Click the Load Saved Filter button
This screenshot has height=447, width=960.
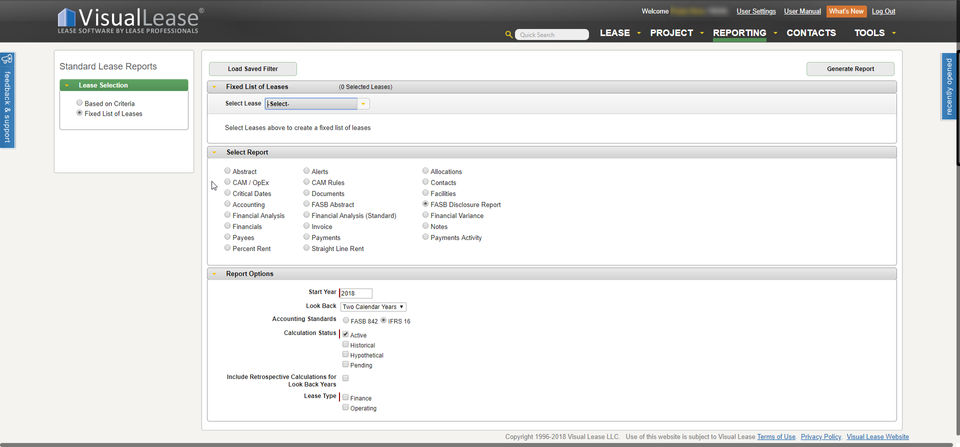coord(253,69)
